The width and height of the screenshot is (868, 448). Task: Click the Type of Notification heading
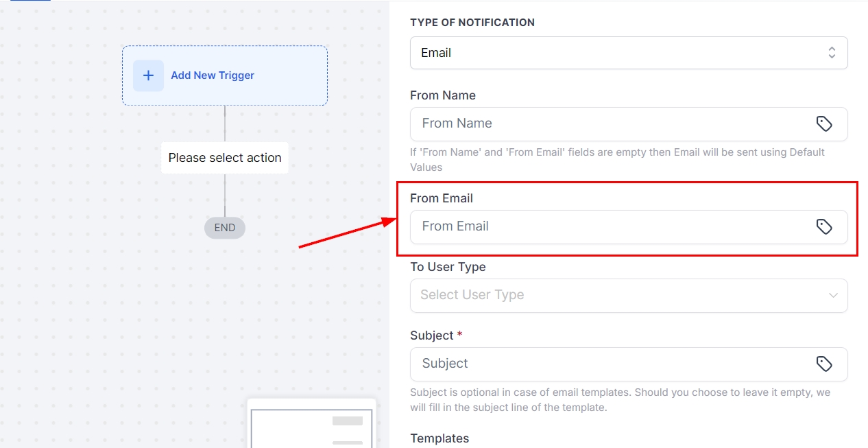click(472, 23)
